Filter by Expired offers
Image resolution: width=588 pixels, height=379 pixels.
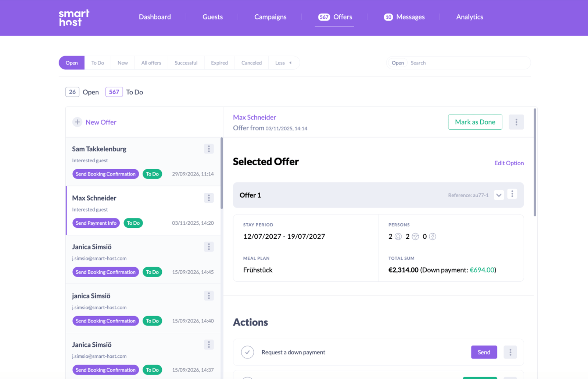pyautogui.click(x=219, y=63)
